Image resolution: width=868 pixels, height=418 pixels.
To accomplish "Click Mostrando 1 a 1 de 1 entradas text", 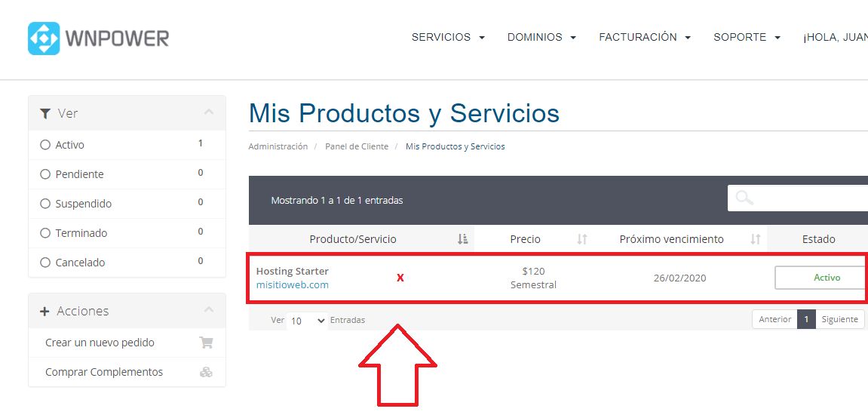I will click(x=337, y=201).
